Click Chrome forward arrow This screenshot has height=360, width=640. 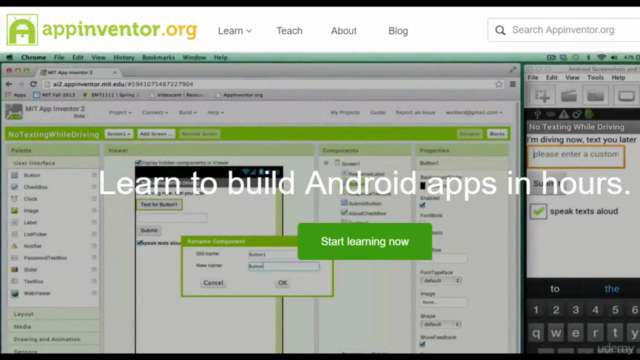tap(21, 84)
